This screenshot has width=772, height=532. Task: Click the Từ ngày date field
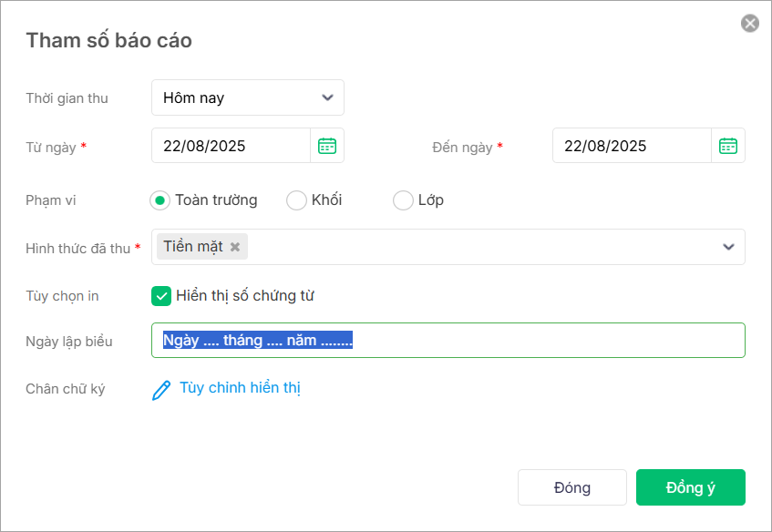(232, 146)
